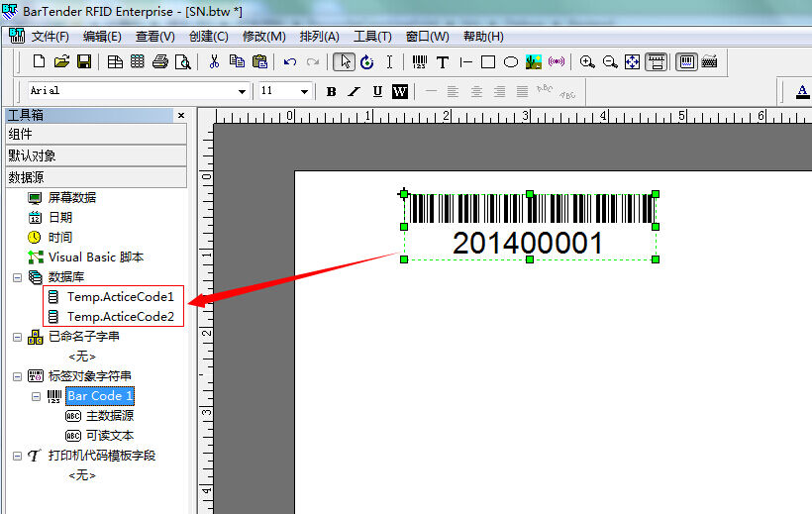Open database connection setup
Screen dimensions: 812x514
(138, 61)
